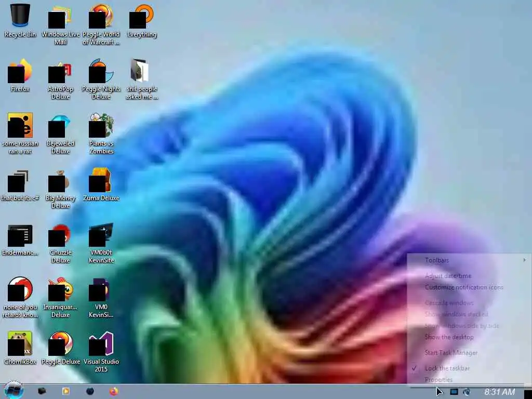
Task: Launch Chuzzle Deluxe
Action: pos(60,243)
